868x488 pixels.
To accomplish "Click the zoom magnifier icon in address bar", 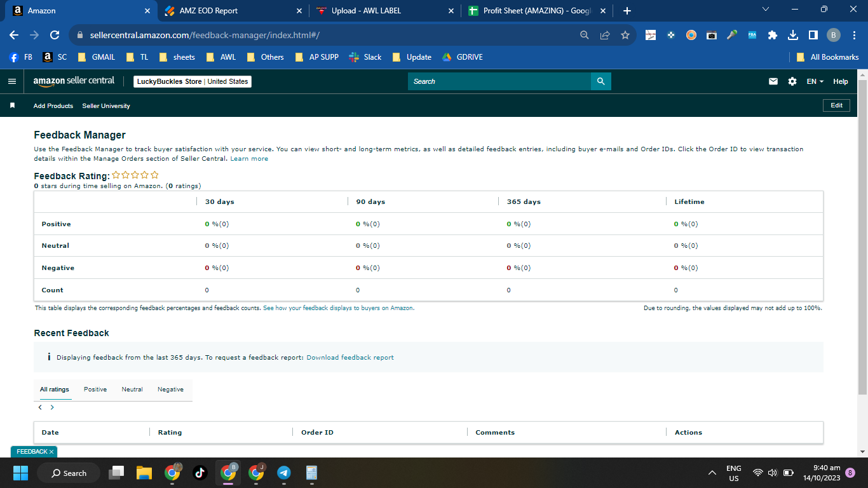I will coord(585,35).
